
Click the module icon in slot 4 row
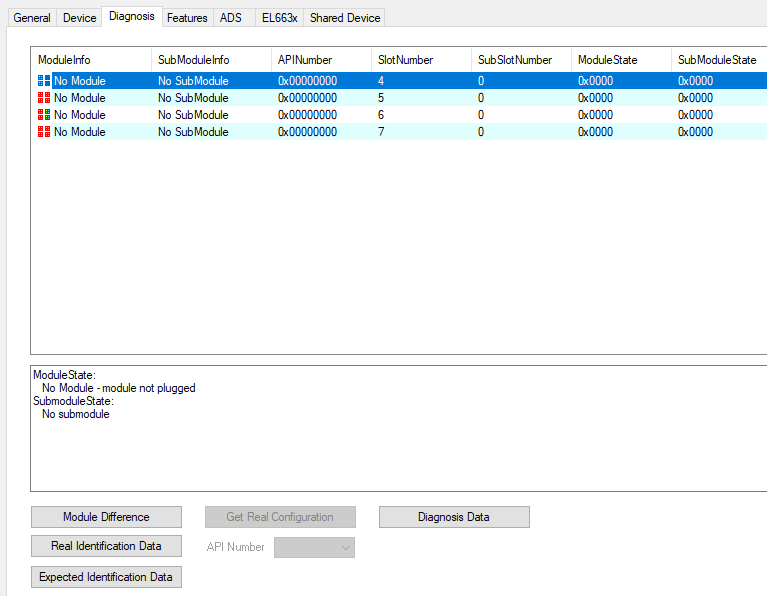click(x=44, y=81)
